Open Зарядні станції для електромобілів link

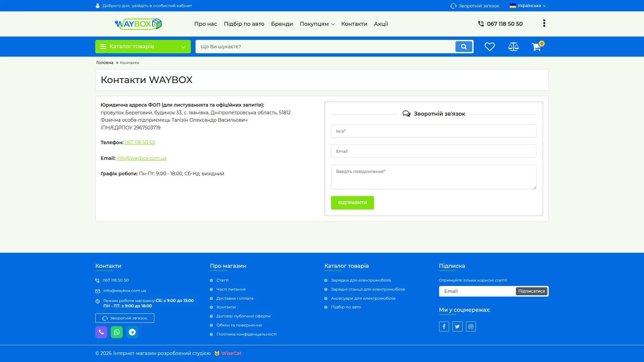[x=368, y=289]
